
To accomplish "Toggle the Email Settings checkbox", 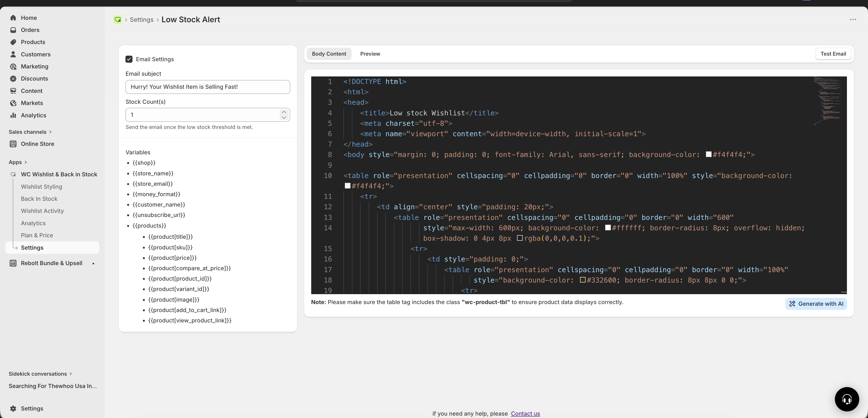I will click(x=129, y=59).
